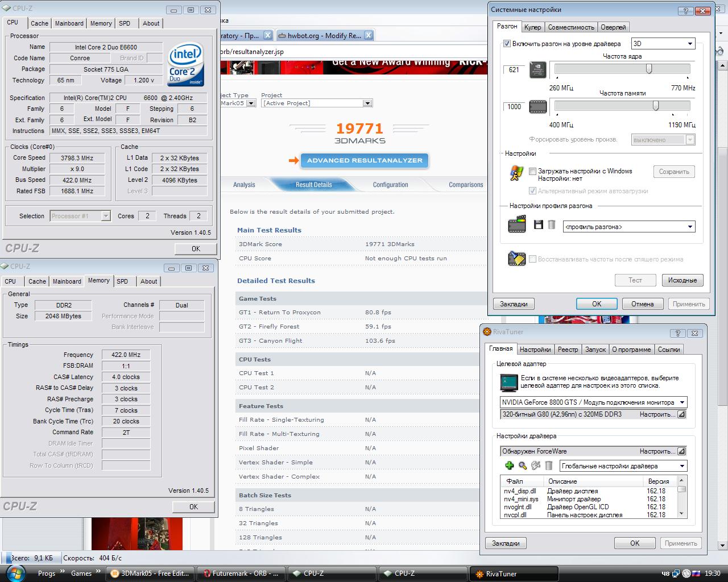Screen dimensions: 728x582
Task: Click the monitor icon in RivaTuner target adapter
Action: point(508,382)
